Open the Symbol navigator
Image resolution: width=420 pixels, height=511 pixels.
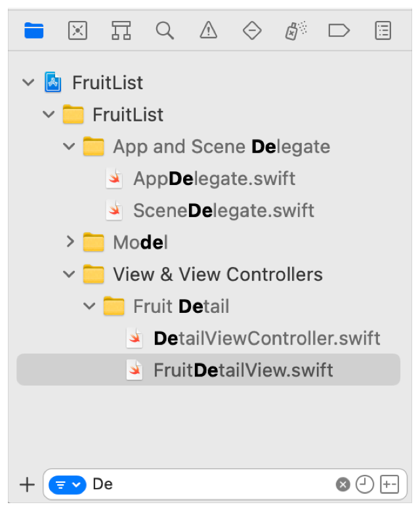point(121,30)
